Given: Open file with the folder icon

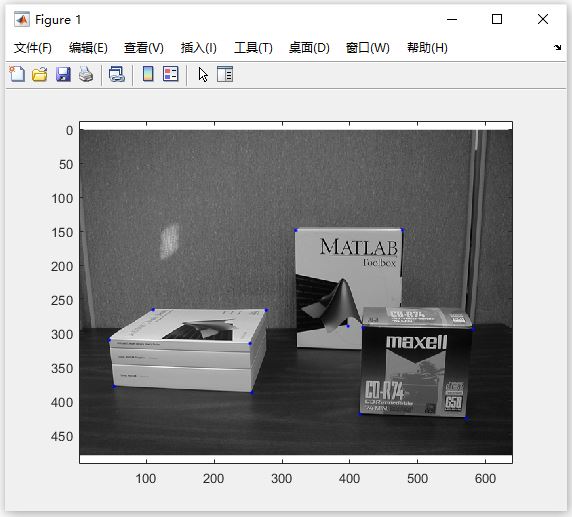Looking at the screenshot, I should coord(40,74).
